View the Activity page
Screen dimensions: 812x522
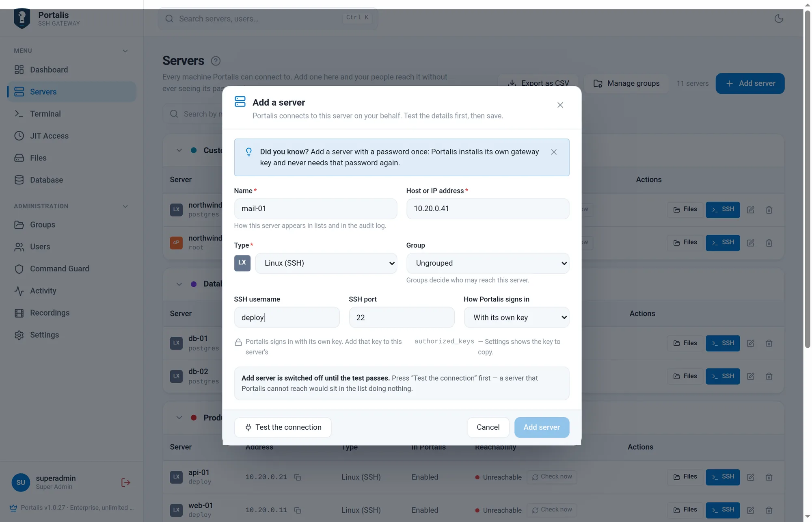[71, 291]
